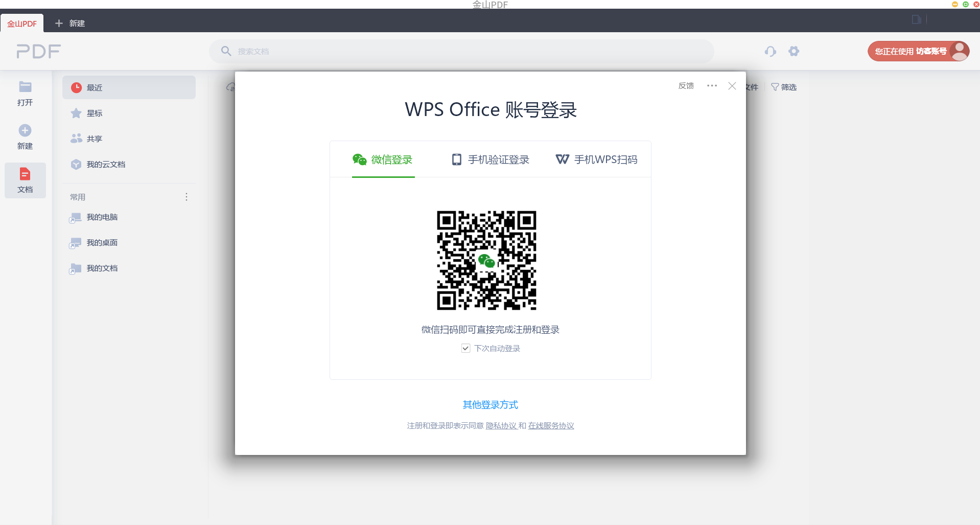Viewport: 980px width, 525px height.
Task: Click the 共享 shared files icon
Action: 76,139
